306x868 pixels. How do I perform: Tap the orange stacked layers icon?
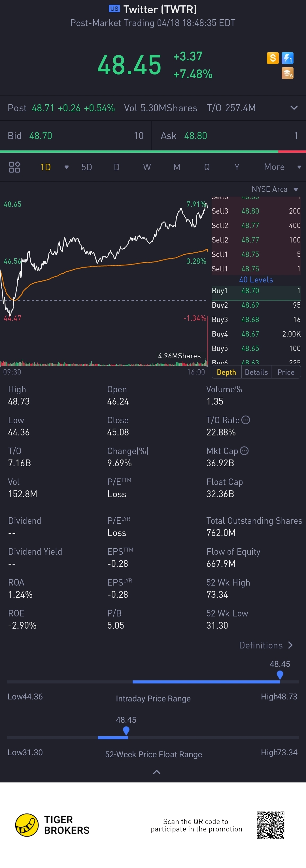(x=288, y=73)
